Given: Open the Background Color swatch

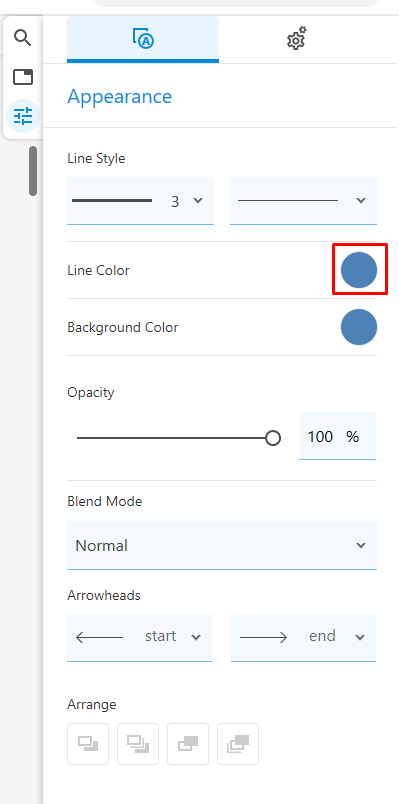Looking at the screenshot, I should [x=359, y=327].
